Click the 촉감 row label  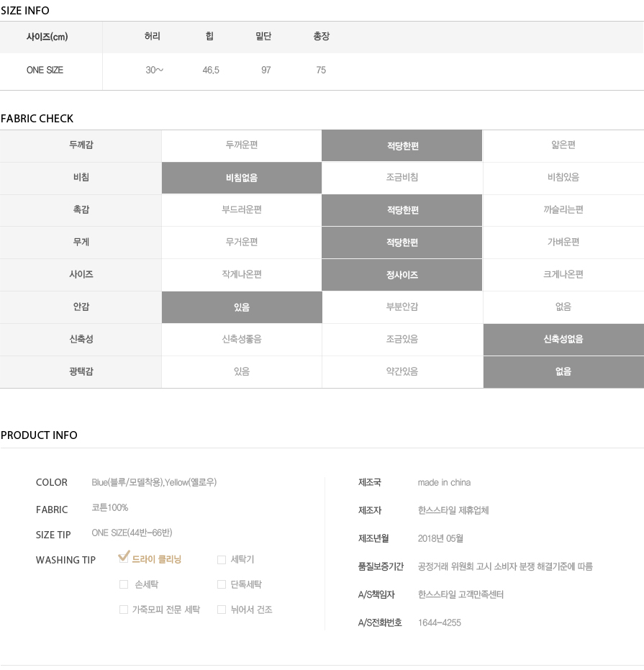(81, 210)
